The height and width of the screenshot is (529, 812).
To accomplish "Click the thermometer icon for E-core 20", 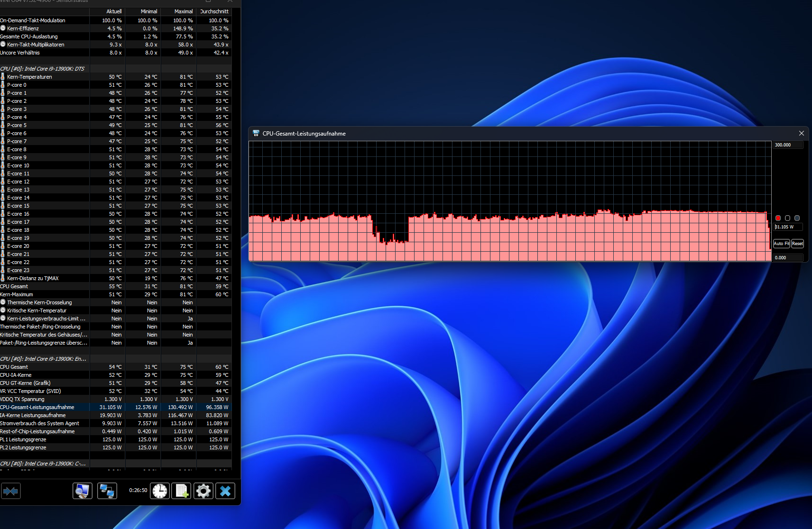I will 3,246.
